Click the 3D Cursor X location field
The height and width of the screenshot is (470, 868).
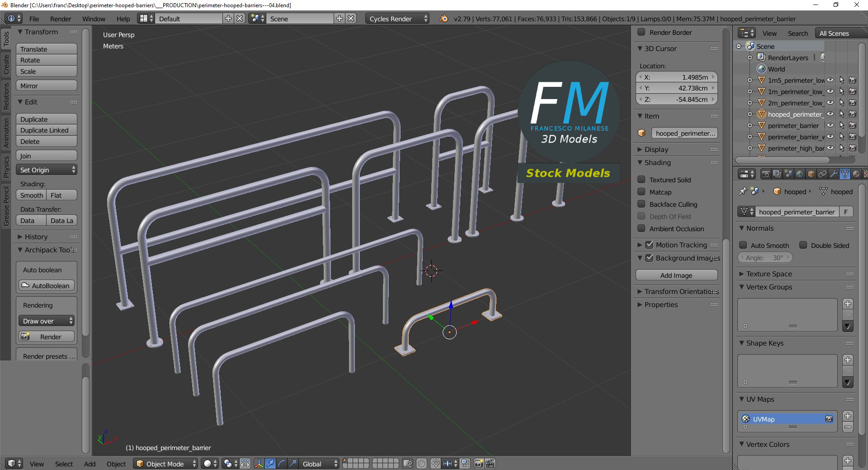(x=676, y=77)
